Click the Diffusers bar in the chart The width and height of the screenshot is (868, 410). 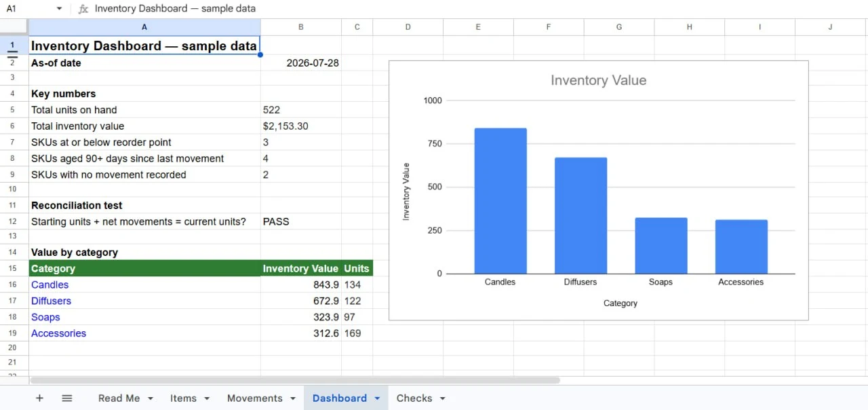coord(580,216)
